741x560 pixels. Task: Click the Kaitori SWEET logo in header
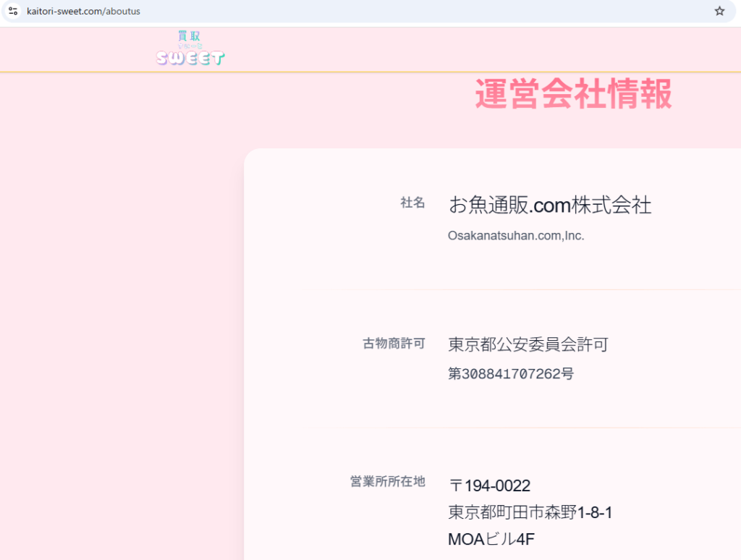point(190,49)
